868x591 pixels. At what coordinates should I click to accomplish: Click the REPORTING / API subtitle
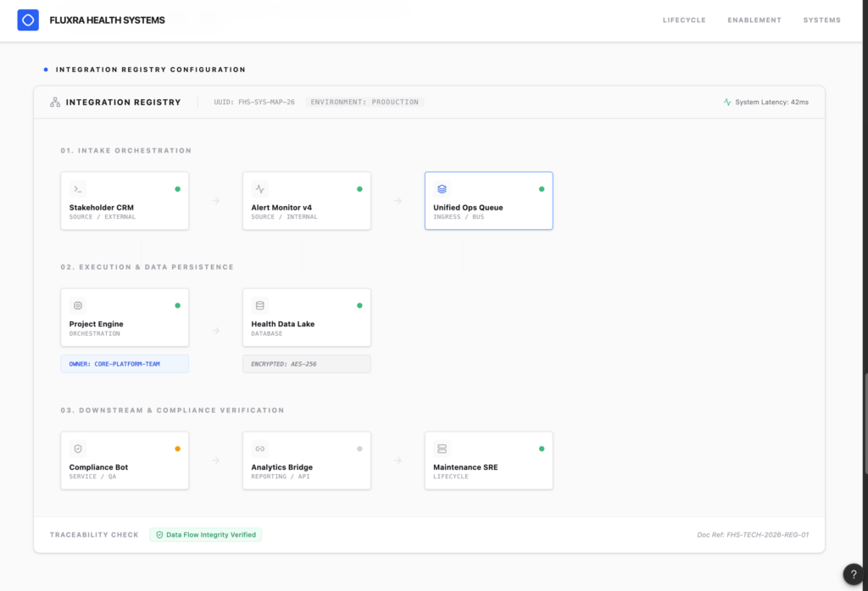point(280,477)
